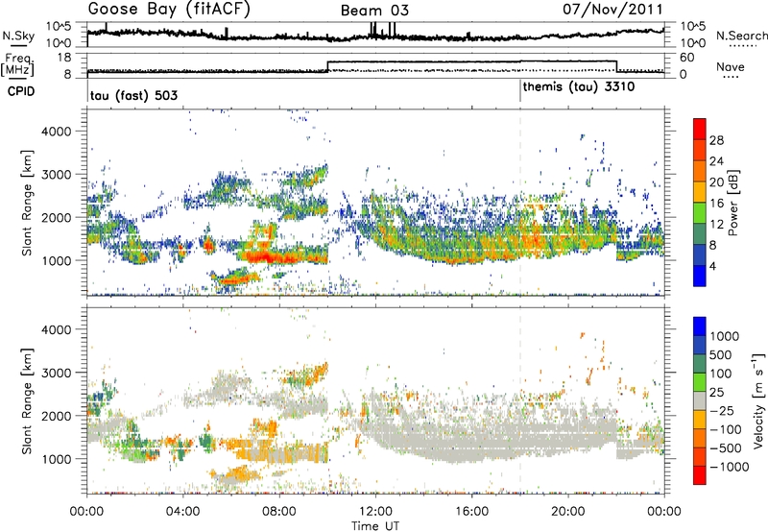Screen dimensions: 768x532
Task: Click the "08:00" time tick label
Action: [x=279, y=512]
